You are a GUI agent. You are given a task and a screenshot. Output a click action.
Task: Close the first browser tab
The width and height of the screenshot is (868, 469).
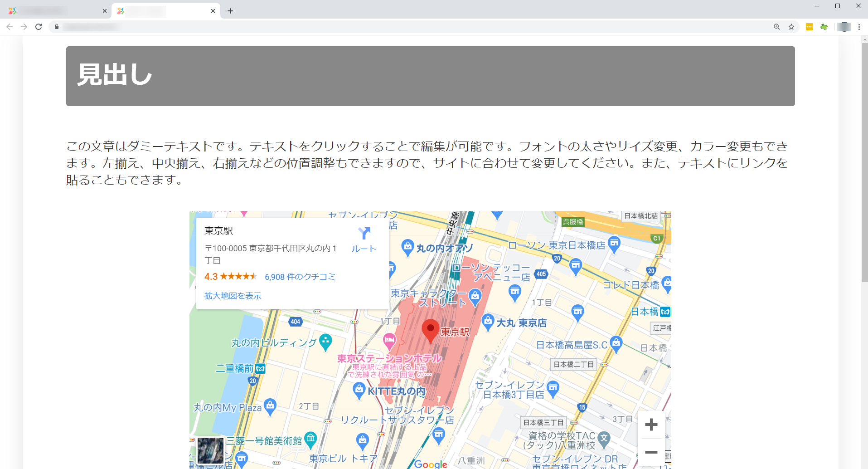[x=105, y=11]
